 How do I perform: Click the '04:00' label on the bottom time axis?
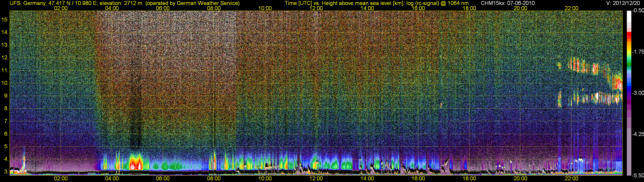coord(112,179)
